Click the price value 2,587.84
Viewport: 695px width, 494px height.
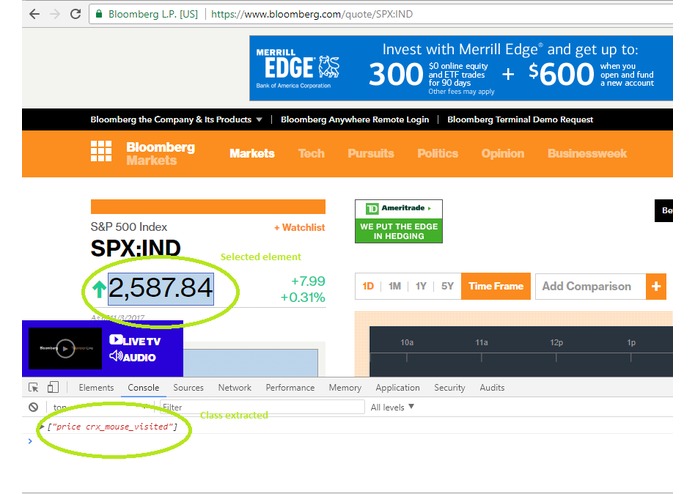(161, 288)
